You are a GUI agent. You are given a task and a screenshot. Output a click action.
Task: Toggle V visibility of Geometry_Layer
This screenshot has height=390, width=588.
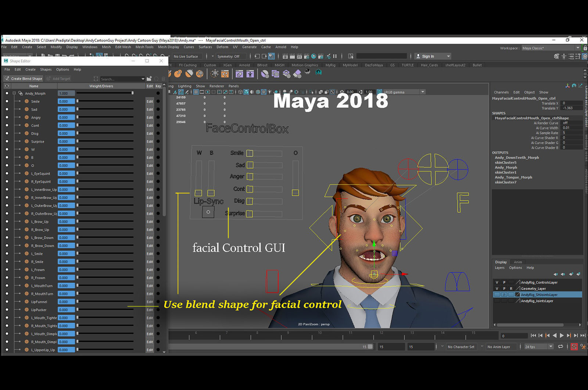pyautogui.click(x=497, y=288)
